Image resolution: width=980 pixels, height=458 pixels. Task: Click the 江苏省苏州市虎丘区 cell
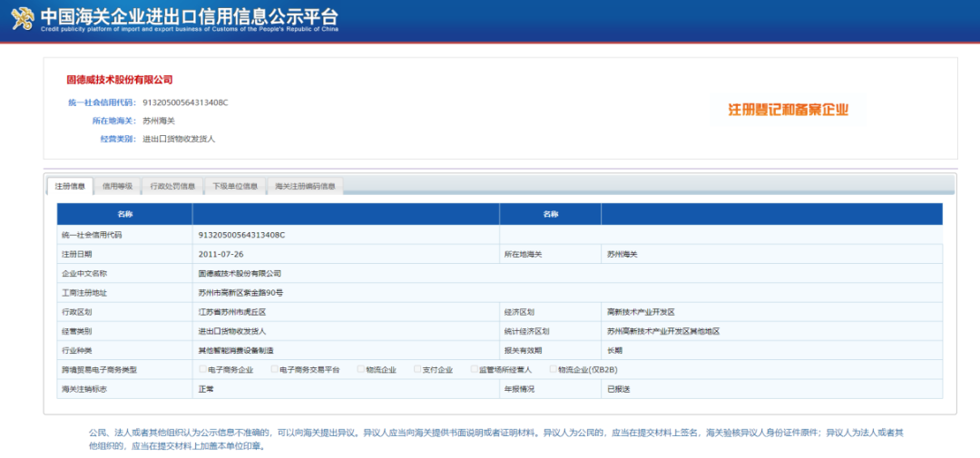click(346, 312)
